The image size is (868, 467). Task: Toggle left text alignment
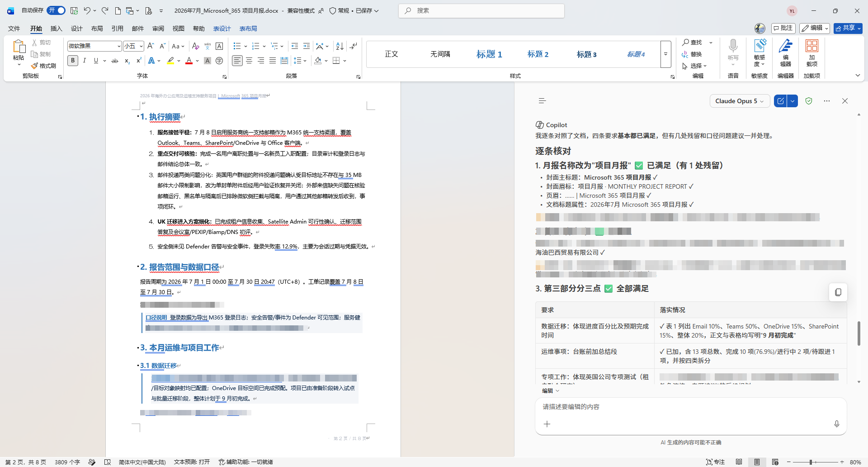(237, 61)
